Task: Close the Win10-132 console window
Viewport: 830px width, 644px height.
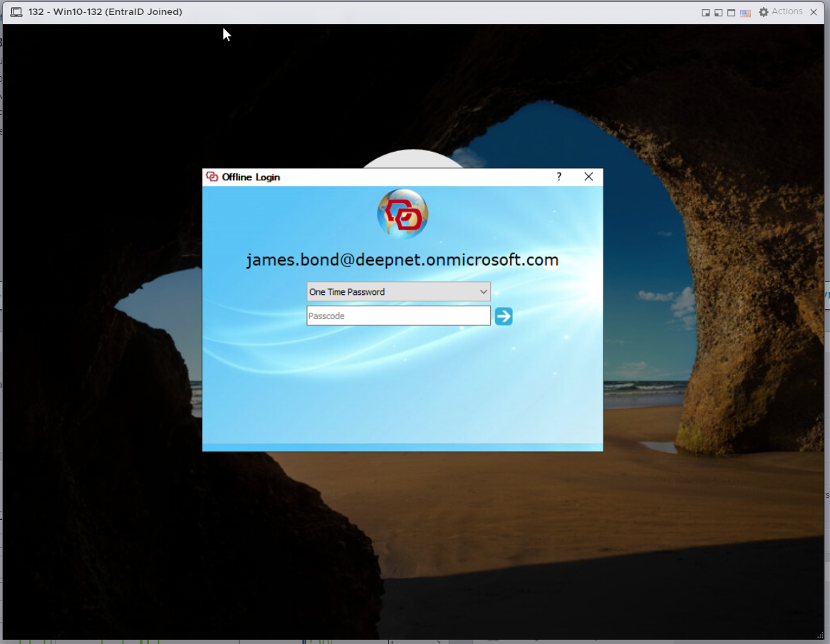Action: tap(814, 12)
